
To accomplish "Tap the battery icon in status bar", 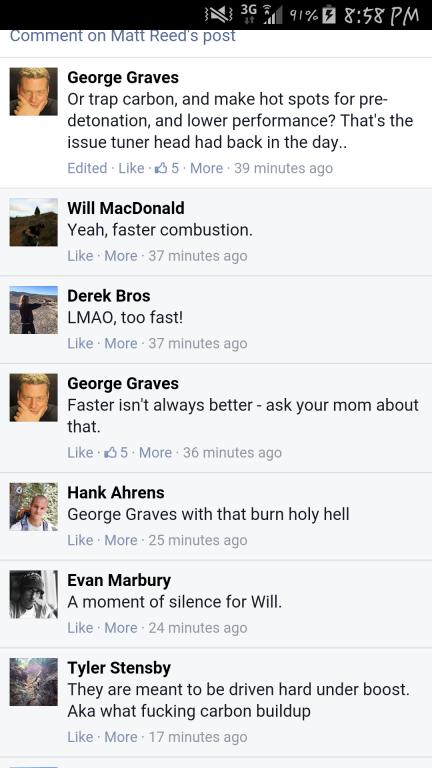I will pos(332,15).
